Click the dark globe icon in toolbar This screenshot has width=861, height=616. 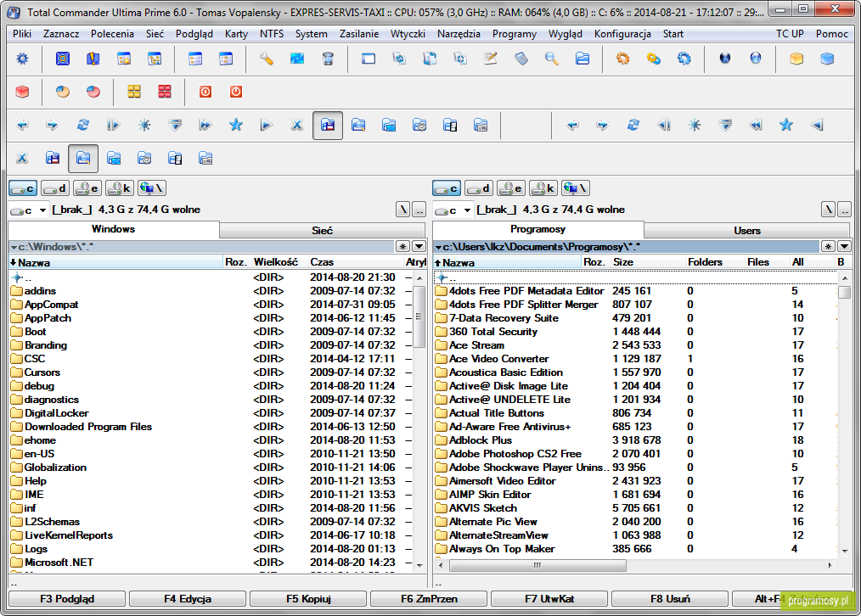725,59
